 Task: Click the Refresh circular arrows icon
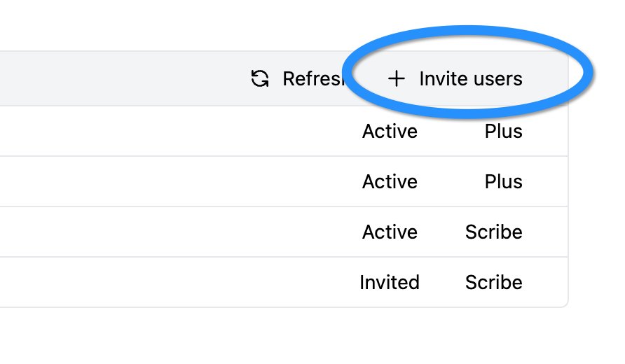[260, 78]
